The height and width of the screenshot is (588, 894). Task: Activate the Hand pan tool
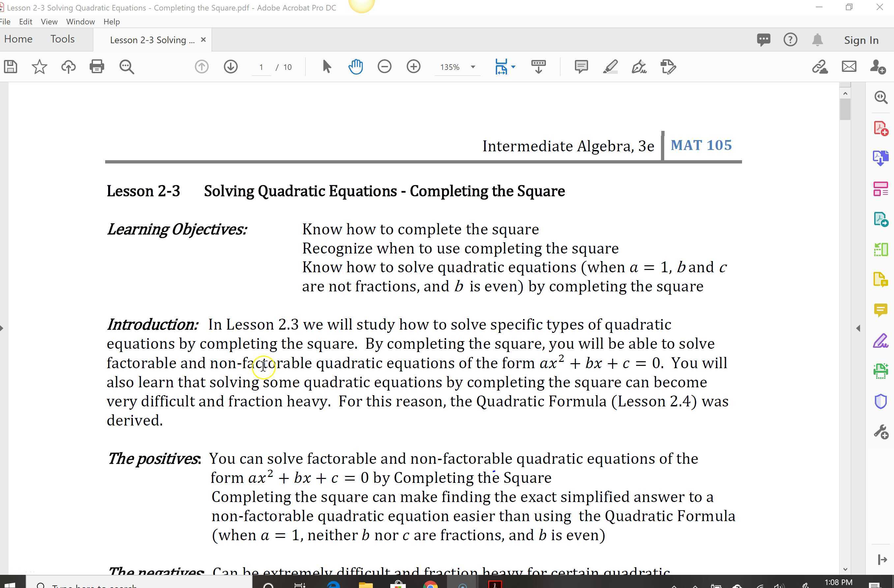click(355, 67)
